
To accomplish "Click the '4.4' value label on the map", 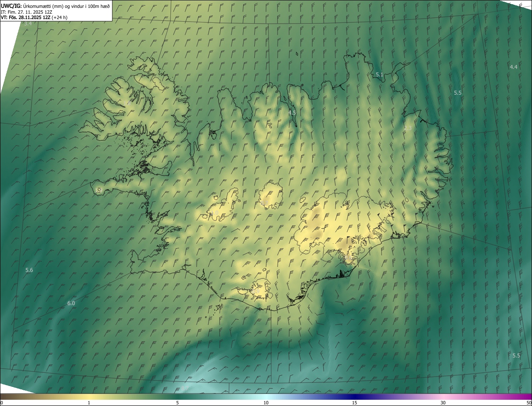I will click(514, 67).
